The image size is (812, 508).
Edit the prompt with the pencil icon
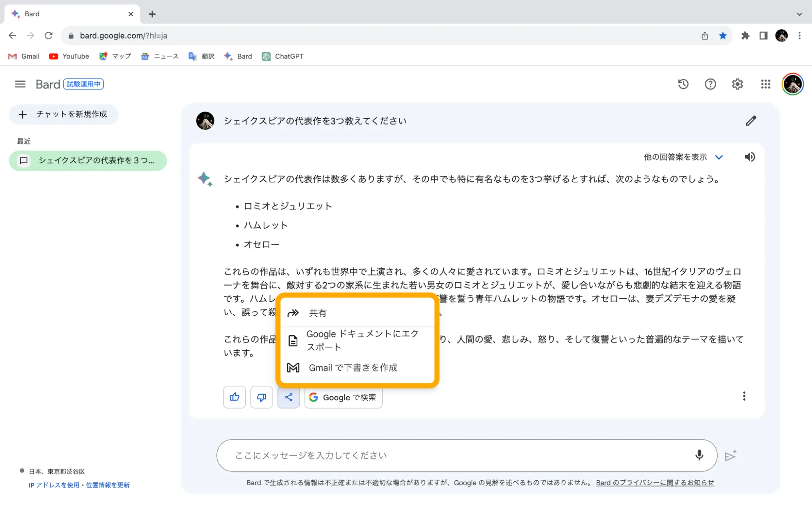tap(751, 121)
